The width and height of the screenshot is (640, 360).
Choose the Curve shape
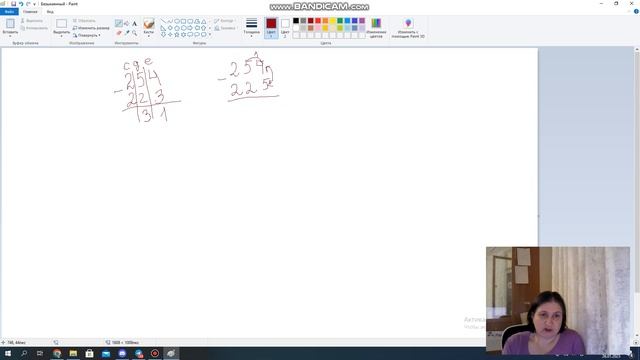coord(170,21)
